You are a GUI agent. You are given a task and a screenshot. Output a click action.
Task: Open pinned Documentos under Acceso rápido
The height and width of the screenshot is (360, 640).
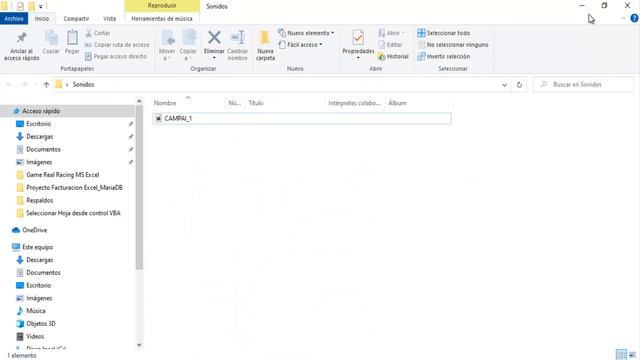click(x=43, y=149)
